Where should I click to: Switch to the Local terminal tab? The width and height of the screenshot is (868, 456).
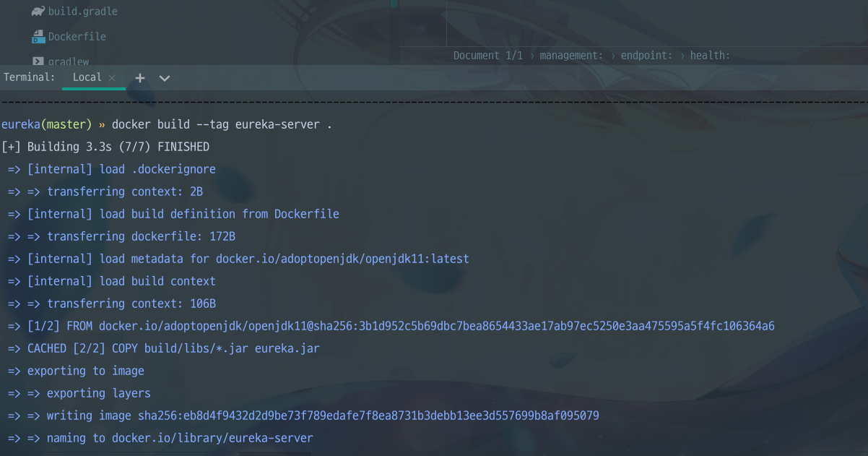click(87, 77)
